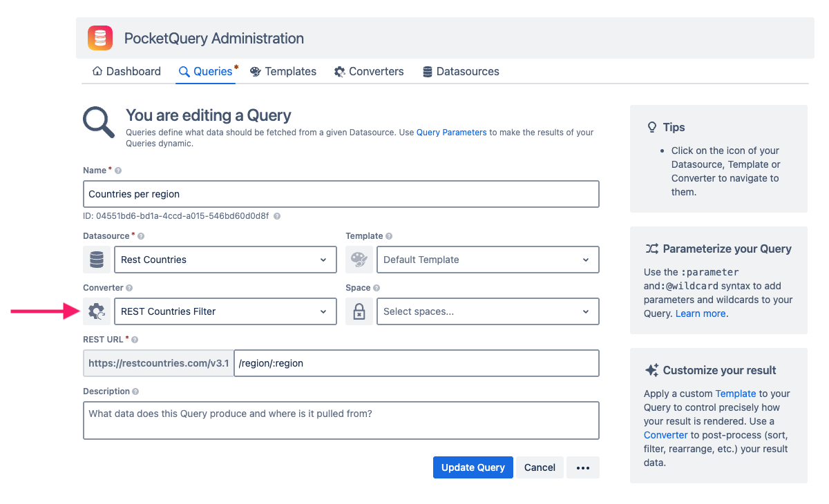Click the gear icon beside REST Countries Filter
Screen dimensions: 829x504
(97, 311)
